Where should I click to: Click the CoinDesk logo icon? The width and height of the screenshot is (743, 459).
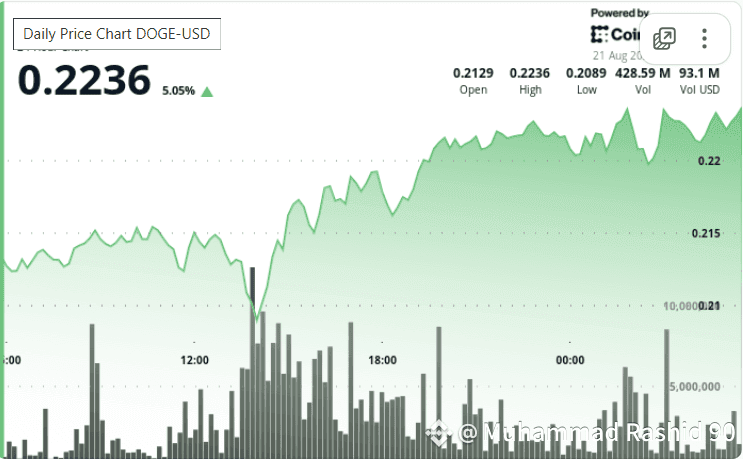[599, 35]
